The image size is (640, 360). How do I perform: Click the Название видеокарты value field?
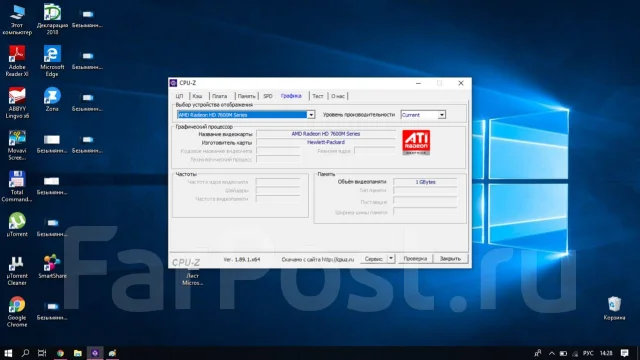[x=326, y=134]
